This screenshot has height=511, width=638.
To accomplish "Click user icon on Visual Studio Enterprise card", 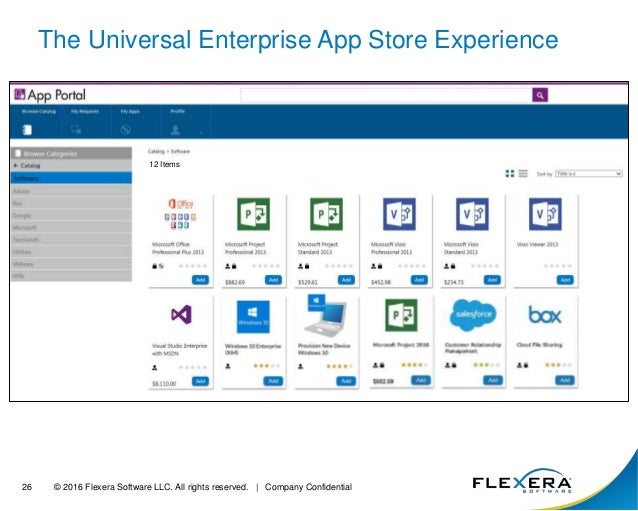I will click(155, 367).
